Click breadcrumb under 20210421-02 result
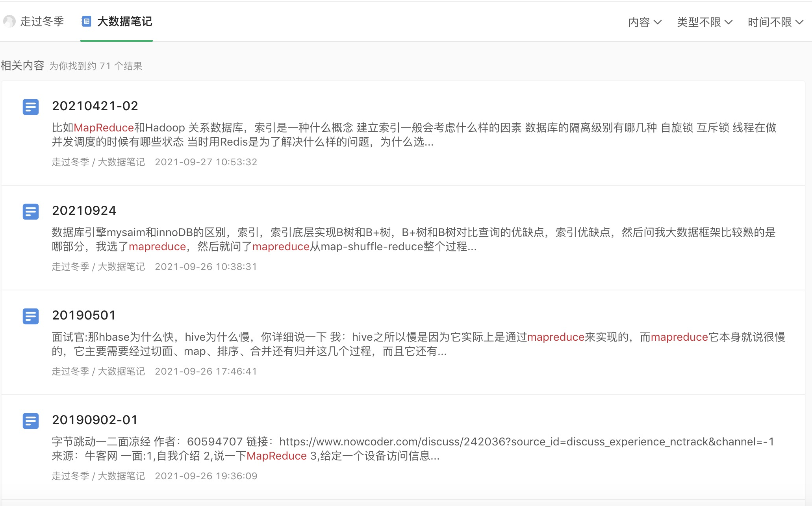Screen dimensions: 812x506 (x=98, y=162)
